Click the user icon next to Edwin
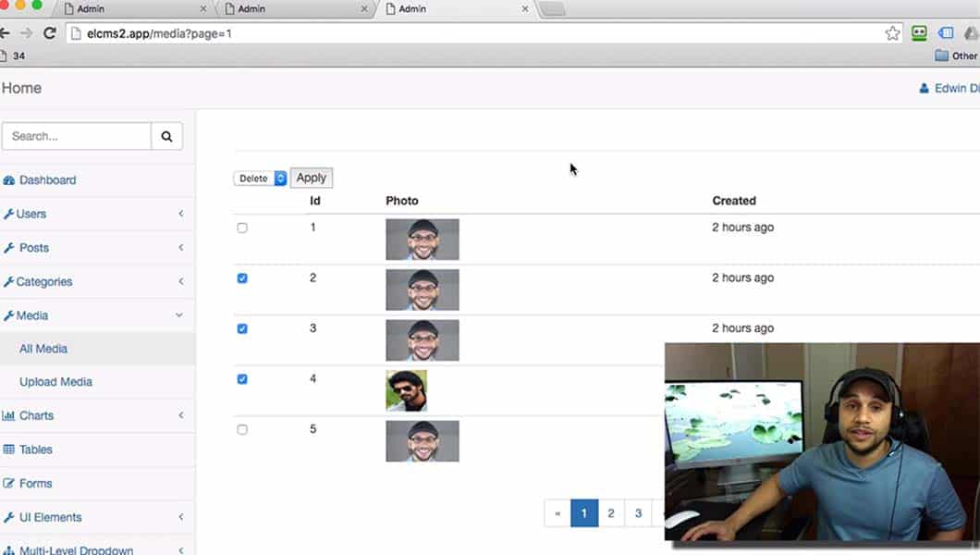 tap(924, 88)
